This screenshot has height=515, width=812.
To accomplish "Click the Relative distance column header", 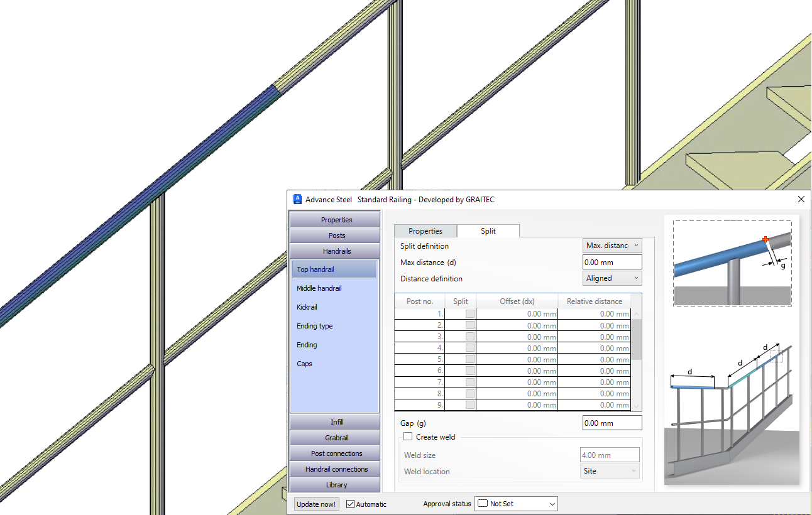I will pyautogui.click(x=594, y=301).
